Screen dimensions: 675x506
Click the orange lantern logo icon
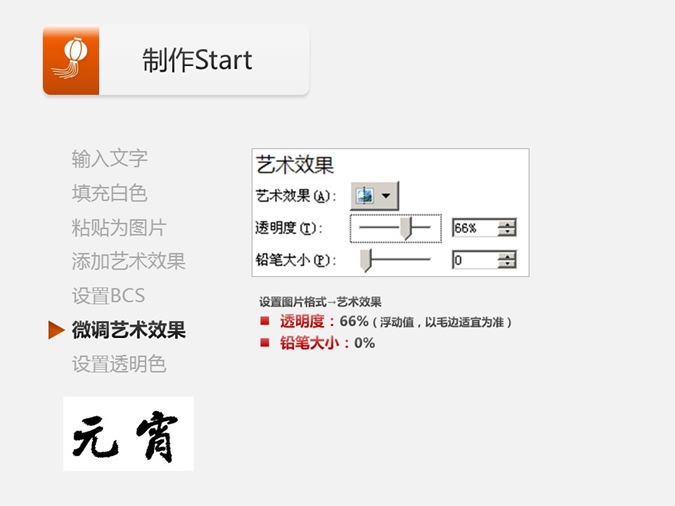tap(71, 60)
